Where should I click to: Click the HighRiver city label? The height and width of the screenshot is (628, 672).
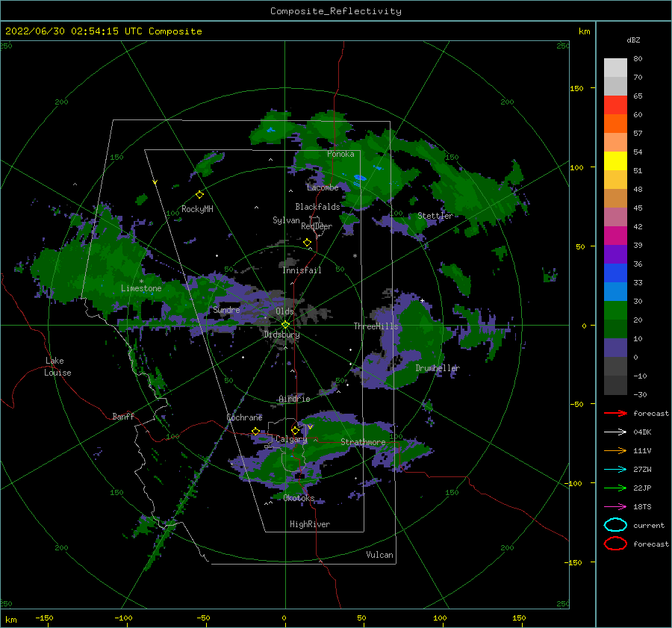point(310,524)
